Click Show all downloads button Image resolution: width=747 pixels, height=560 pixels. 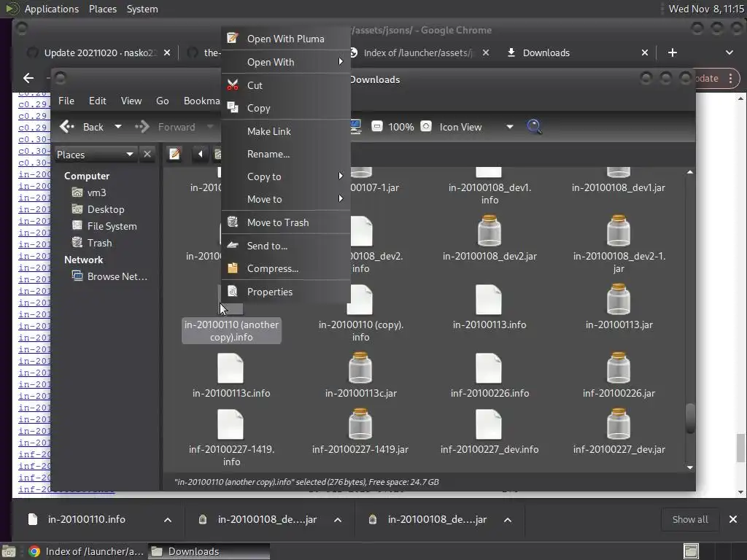coord(689,519)
